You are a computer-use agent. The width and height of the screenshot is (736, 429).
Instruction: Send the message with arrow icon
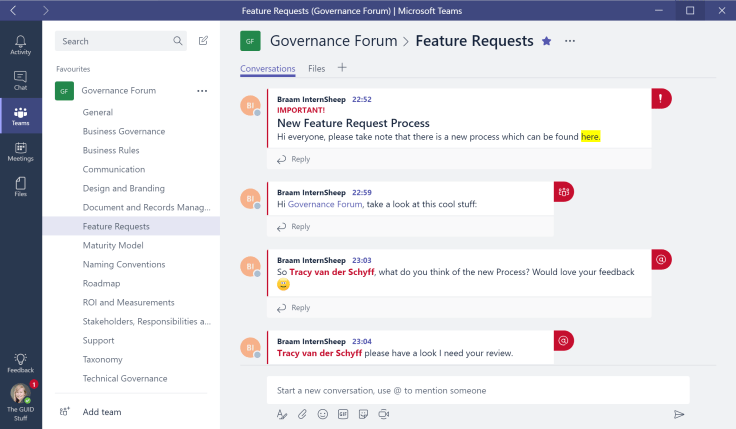click(679, 414)
